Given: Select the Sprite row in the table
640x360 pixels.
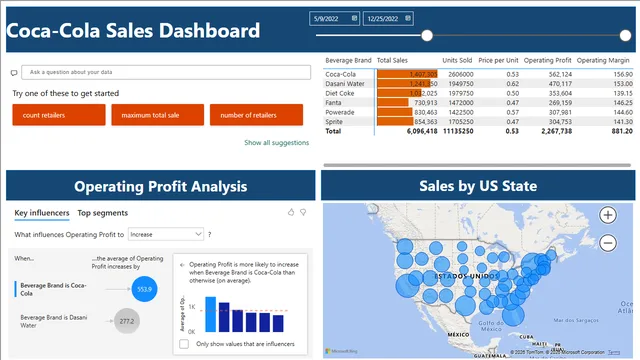Looking at the screenshot, I should pos(479,122).
